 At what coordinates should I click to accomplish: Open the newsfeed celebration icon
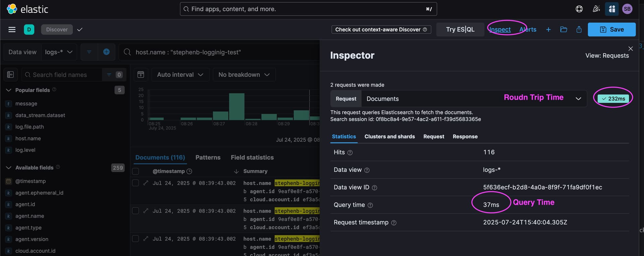coord(596,9)
